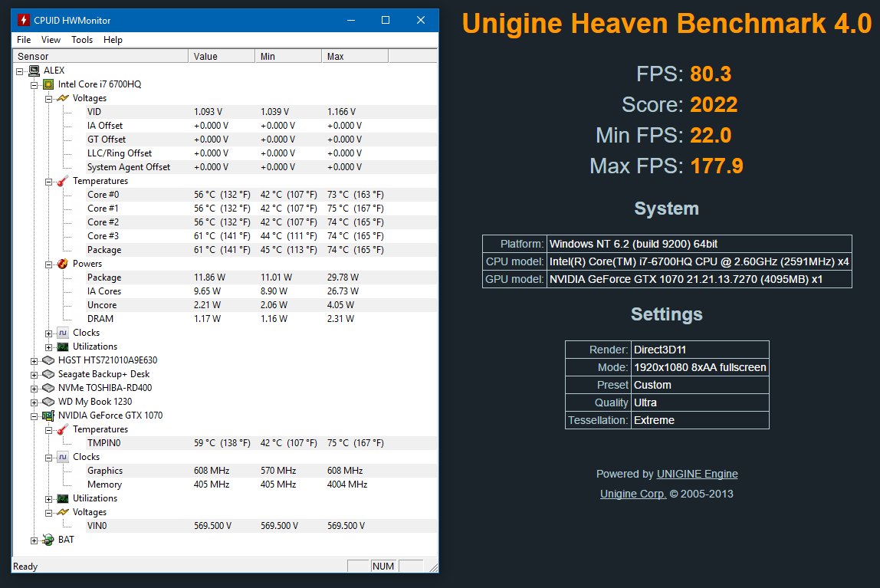This screenshot has width=880, height=588.
Task: Click the NVMe TOSHIBA-RD400 drive icon
Action: point(48,388)
